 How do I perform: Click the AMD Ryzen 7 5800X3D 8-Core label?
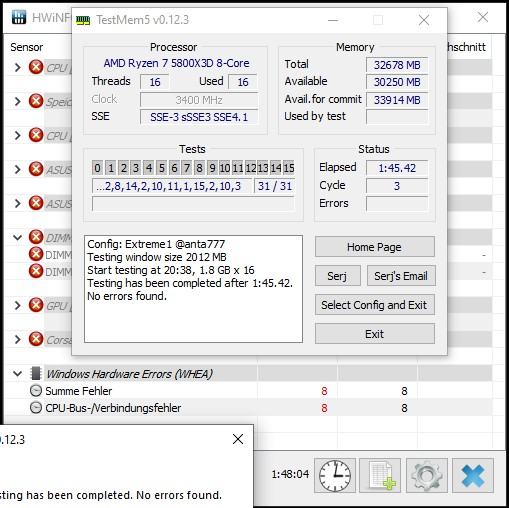[x=176, y=63]
